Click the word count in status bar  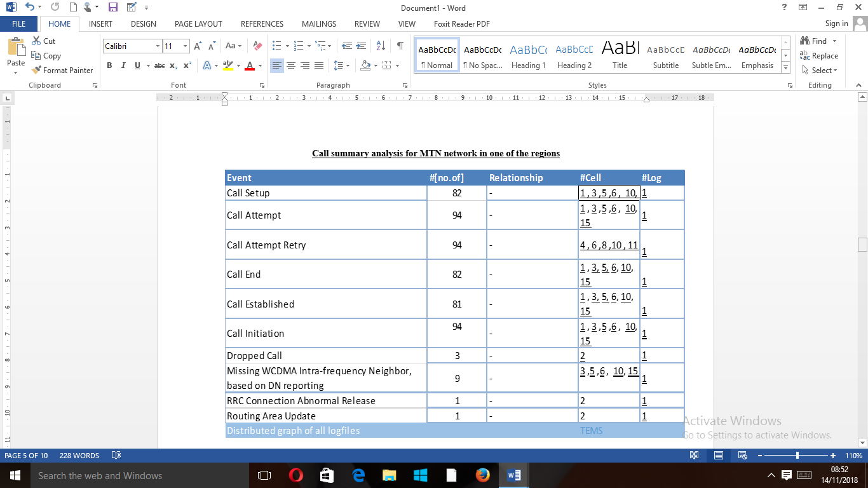pyautogui.click(x=79, y=456)
